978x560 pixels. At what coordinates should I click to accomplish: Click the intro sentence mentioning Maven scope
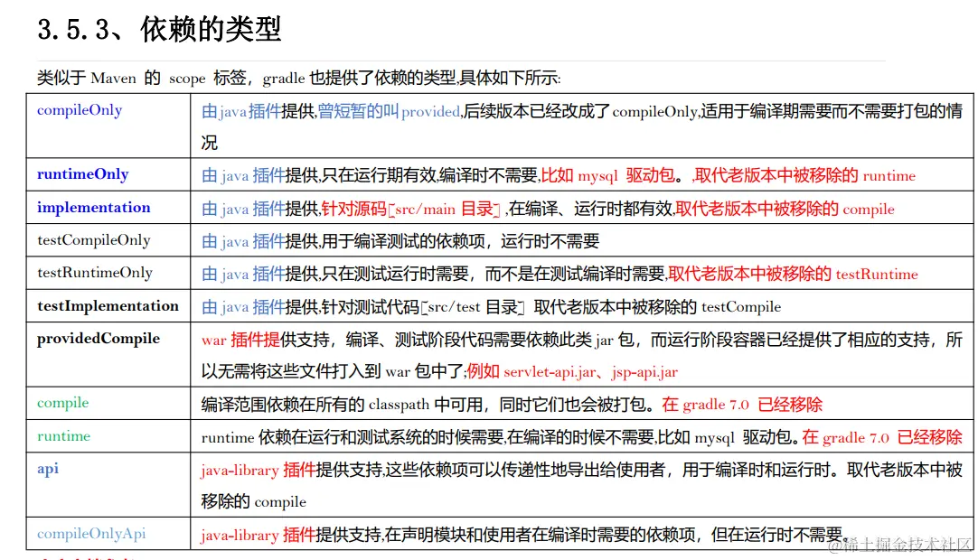[299, 78]
